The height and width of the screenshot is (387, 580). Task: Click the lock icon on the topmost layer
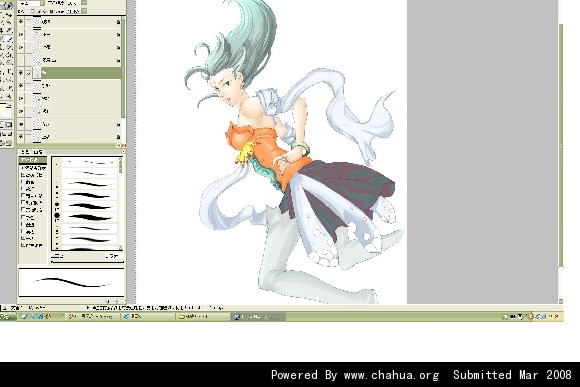(x=118, y=22)
